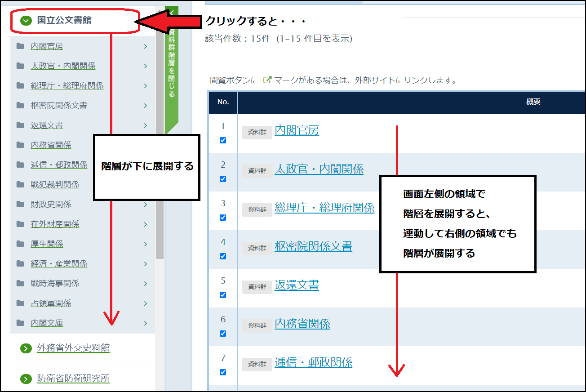Expand 防衛省防衛研究所 with its green arrow icon
The image size is (586, 392).
click(27, 379)
